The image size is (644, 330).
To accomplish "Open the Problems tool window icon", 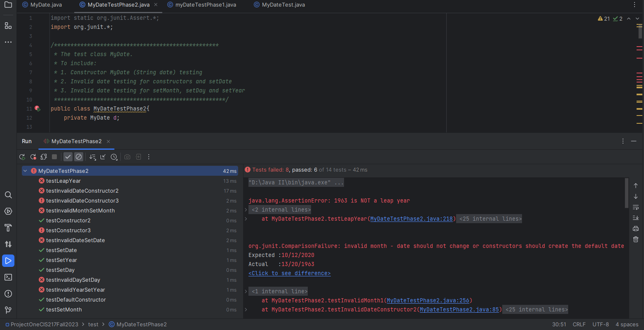I will point(8,294).
